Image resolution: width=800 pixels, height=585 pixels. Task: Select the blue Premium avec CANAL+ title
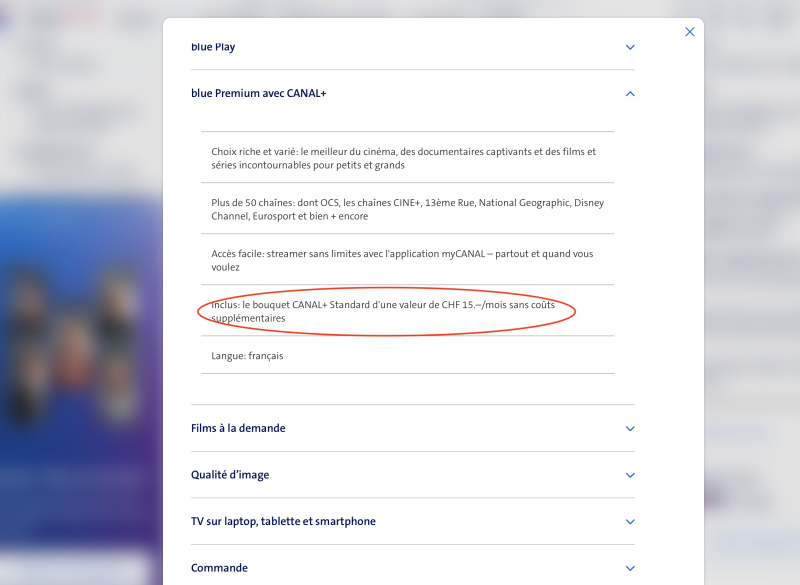[x=258, y=94]
